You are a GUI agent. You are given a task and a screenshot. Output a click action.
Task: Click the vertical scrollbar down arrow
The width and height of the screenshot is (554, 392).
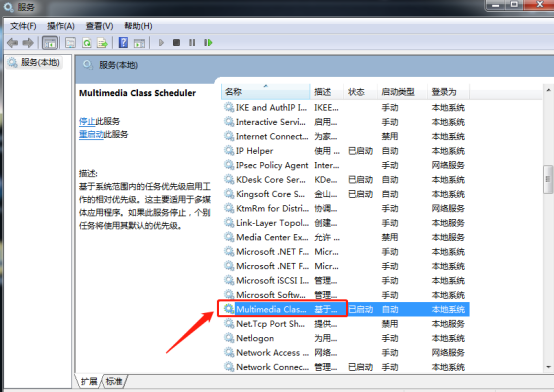pyautogui.click(x=548, y=367)
